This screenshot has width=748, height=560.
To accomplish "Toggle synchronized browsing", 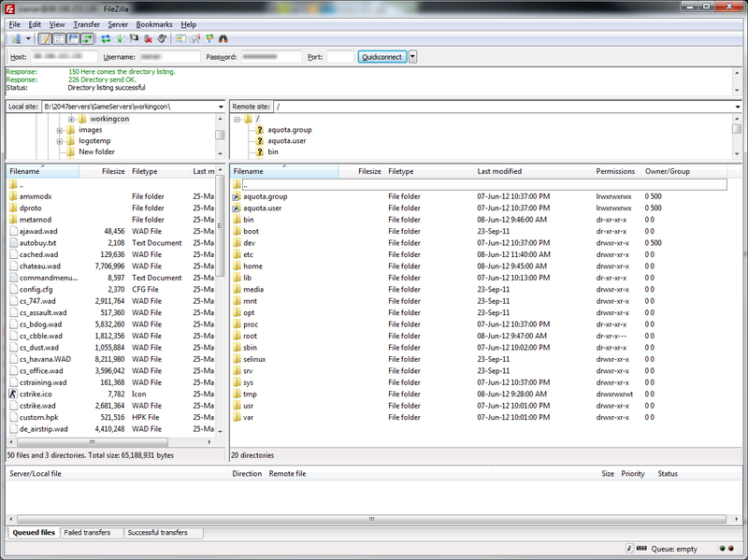I will click(209, 38).
